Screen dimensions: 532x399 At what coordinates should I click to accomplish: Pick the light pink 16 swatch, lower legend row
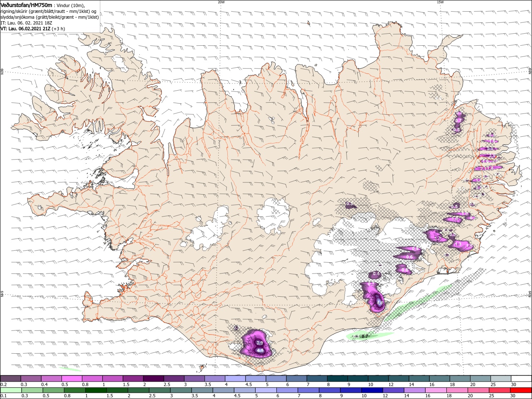coord(436,390)
